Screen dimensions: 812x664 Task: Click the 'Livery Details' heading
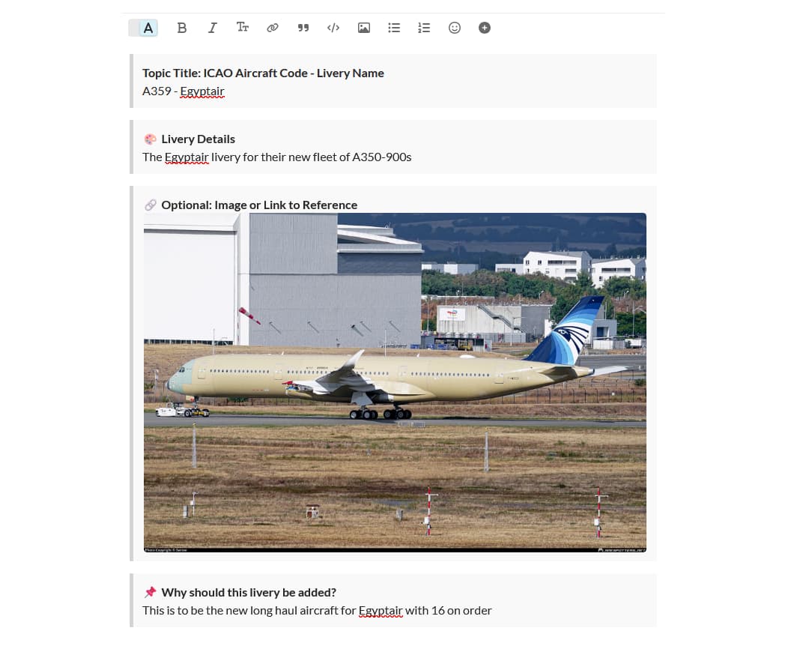[x=199, y=139]
